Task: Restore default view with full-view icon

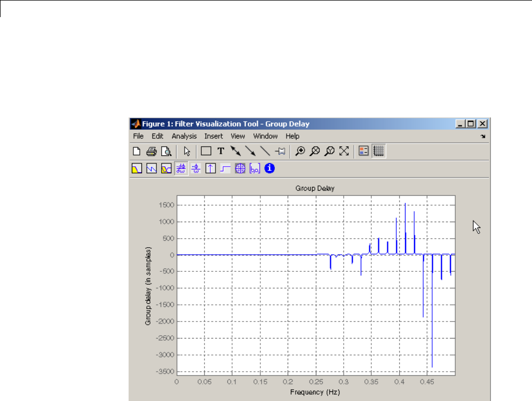Action: click(344, 151)
